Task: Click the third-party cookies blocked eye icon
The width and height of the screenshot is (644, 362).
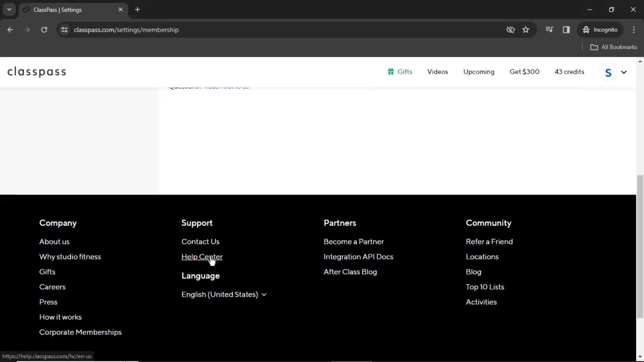Action: 511,30
